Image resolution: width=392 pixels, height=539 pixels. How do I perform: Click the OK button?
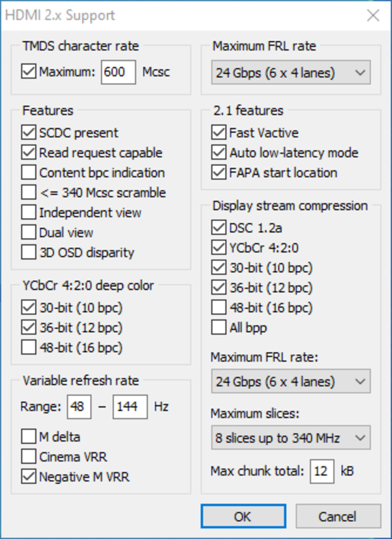coord(243,516)
